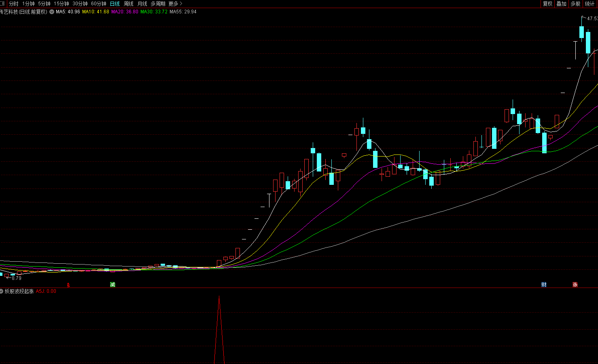The image size is (598, 364).
Task: Click the panel toggle icon at top-left corner
Action: (3, 4)
